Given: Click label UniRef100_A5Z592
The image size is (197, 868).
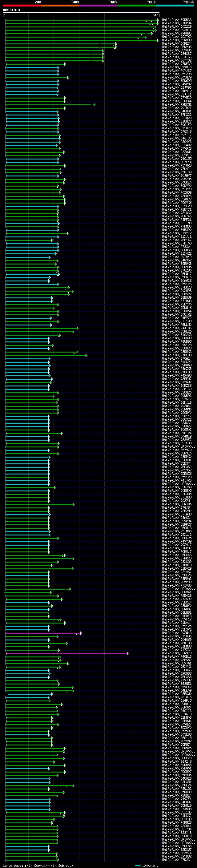Looking at the screenshot, I should [176, 731].
